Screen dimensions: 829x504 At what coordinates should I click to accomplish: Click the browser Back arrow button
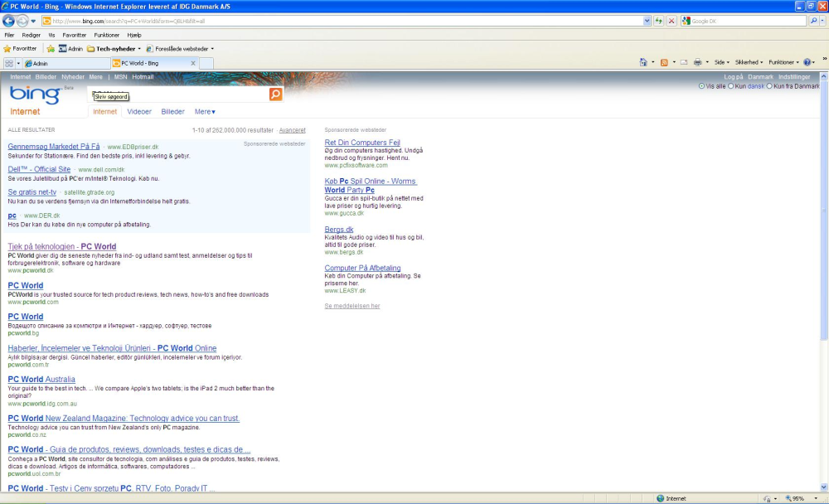point(8,21)
